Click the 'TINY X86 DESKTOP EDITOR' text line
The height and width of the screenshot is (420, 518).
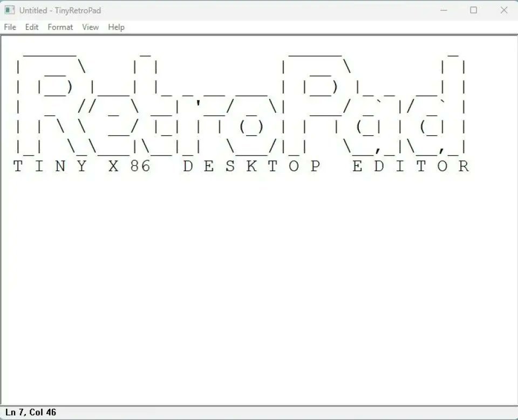[x=241, y=166]
